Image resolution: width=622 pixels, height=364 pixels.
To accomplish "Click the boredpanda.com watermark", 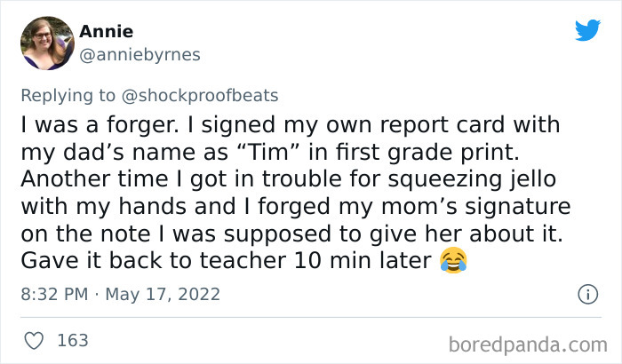I will tap(528, 344).
